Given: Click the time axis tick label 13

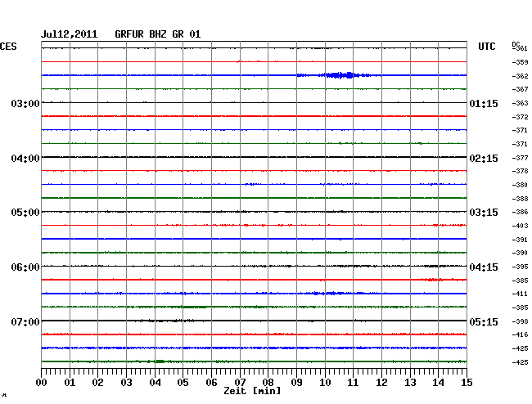Looking at the screenshot, I should click(x=410, y=383).
